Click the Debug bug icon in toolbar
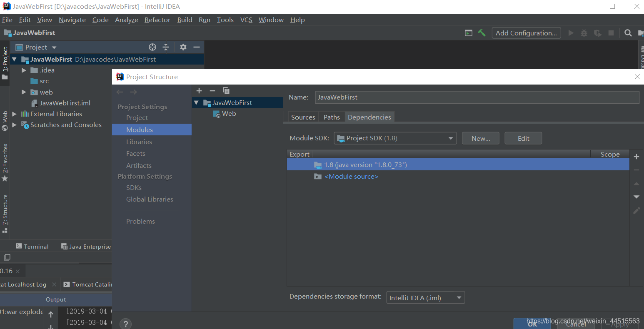644x329 pixels. pyautogui.click(x=584, y=33)
